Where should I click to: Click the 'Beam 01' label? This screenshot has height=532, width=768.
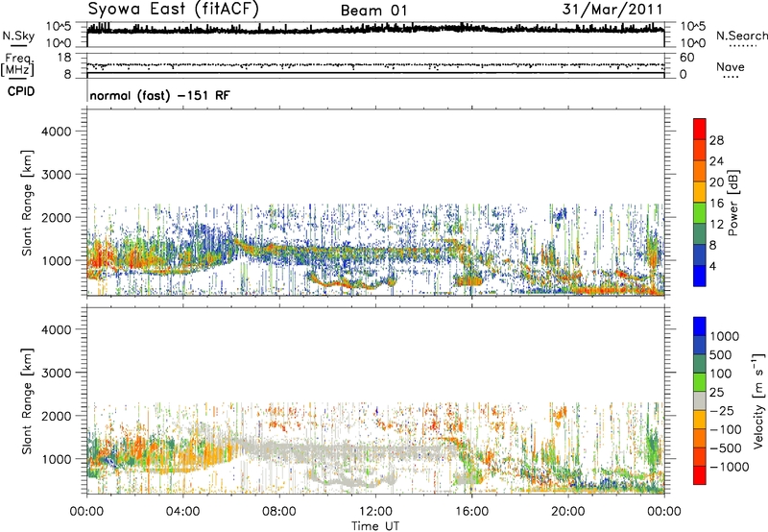coord(373,11)
